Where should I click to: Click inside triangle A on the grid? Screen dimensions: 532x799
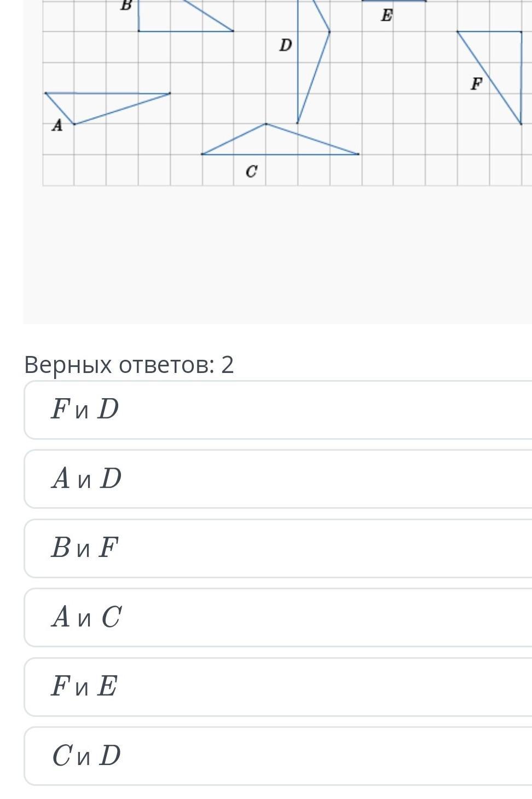click(88, 104)
